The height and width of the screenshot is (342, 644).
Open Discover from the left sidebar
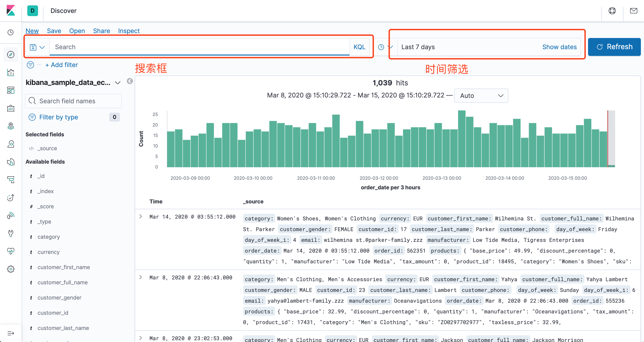[x=11, y=54]
